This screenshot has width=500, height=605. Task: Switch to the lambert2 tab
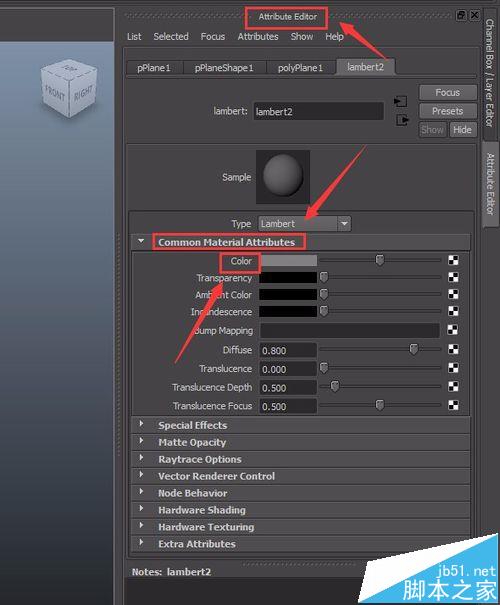pyautogui.click(x=365, y=67)
